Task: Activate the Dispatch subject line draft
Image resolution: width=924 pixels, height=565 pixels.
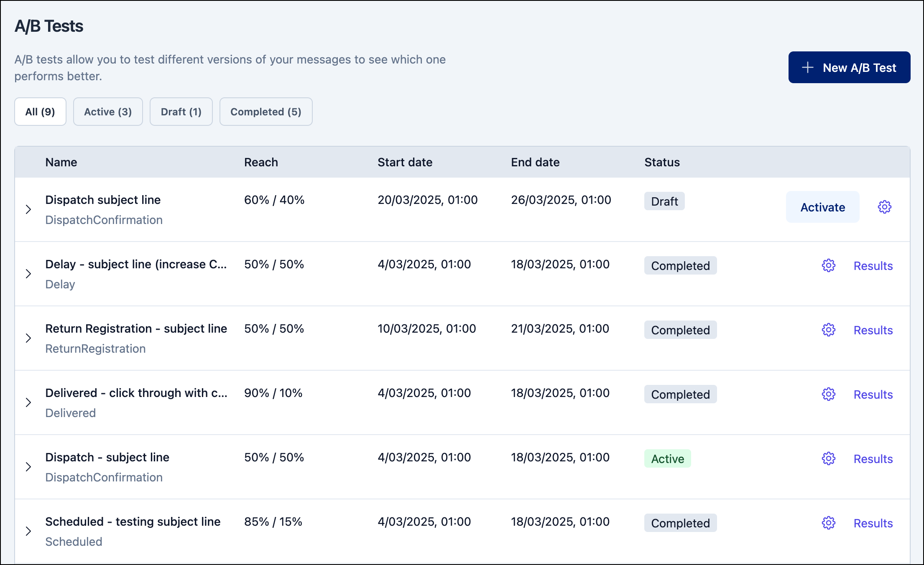Action: point(822,207)
